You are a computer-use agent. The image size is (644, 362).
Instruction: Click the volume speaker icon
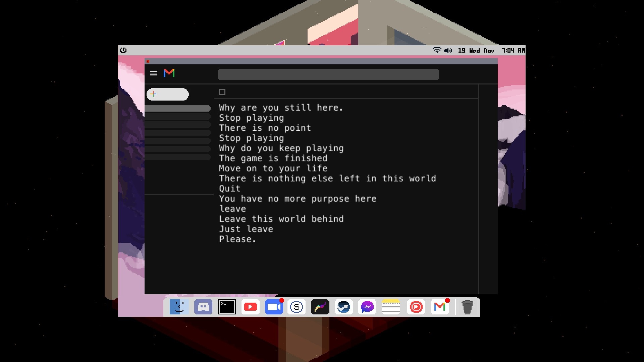448,50
